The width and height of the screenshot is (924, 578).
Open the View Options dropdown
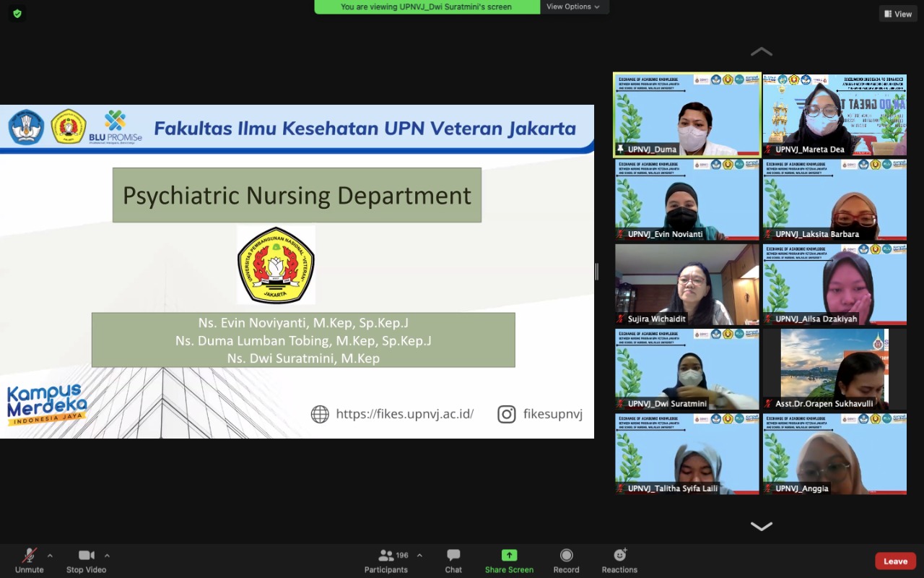pos(574,7)
